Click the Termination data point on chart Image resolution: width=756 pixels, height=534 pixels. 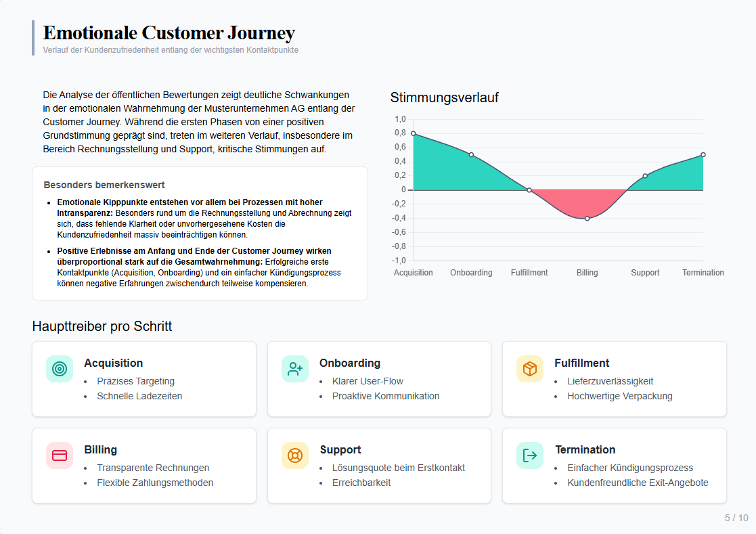click(703, 155)
